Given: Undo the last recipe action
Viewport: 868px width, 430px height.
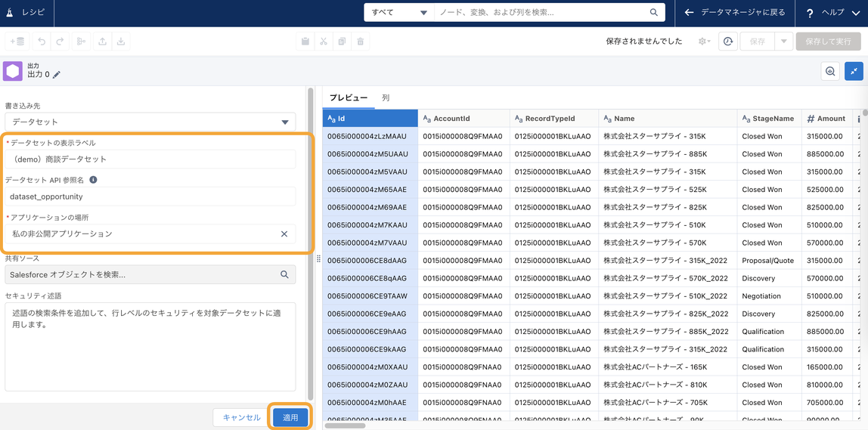Looking at the screenshot, I should tap(42, 42).
